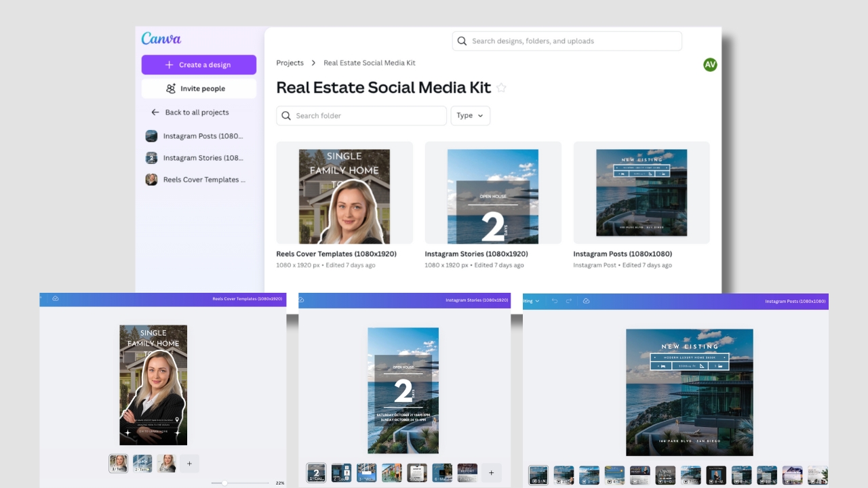868x488 pixels.
Task: Click the Invite people button
Action: [199, 88]
